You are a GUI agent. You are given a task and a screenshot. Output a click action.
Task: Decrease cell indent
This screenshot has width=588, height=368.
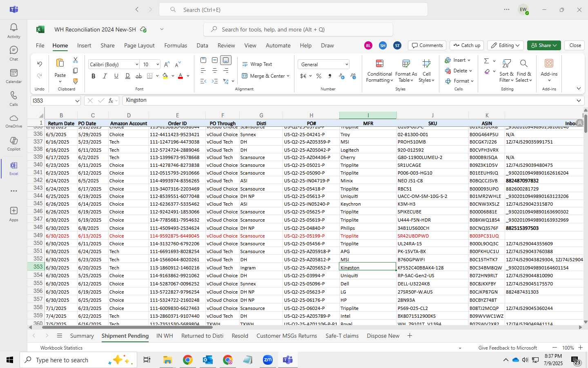pyautogui.click(x=203, y=81)
